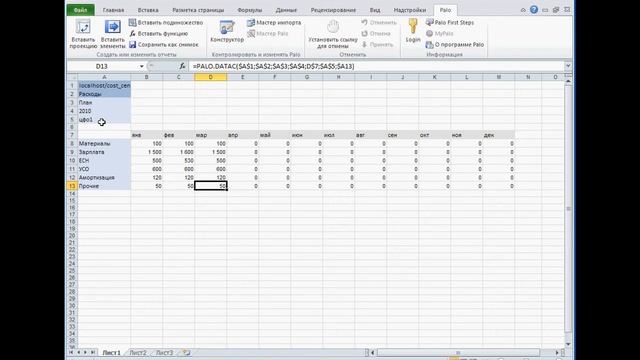Minimize the ribbon with caret icon
Viewport: 640px width, 360px height.
click(523, 10)
